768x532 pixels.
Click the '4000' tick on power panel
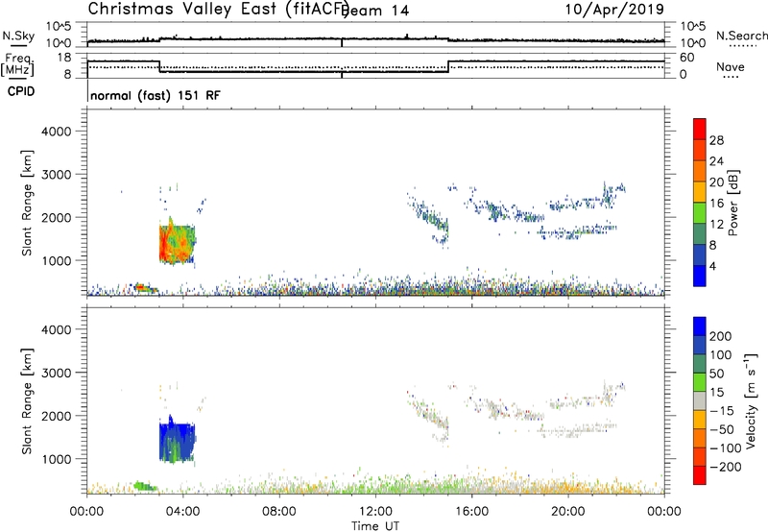[x=57, y=132]
